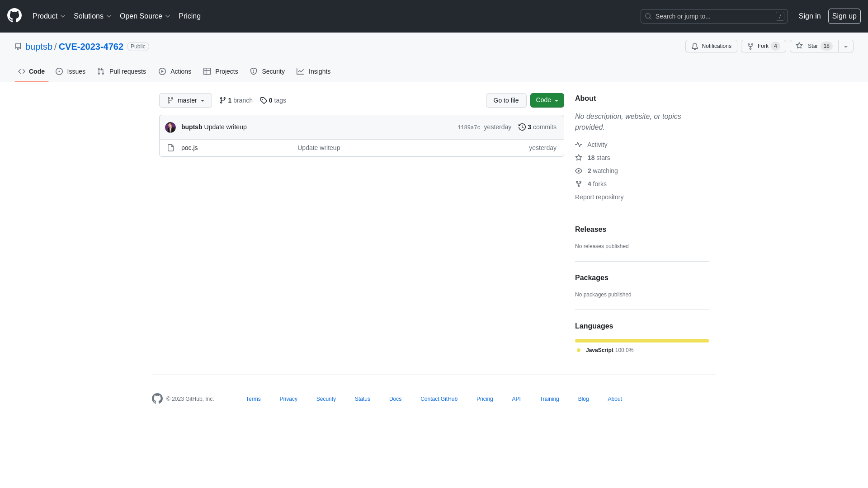Image resolution: width=868 pixels, height=488 pixels.
Task: Open the footer API link
Action: pos(516,399)
